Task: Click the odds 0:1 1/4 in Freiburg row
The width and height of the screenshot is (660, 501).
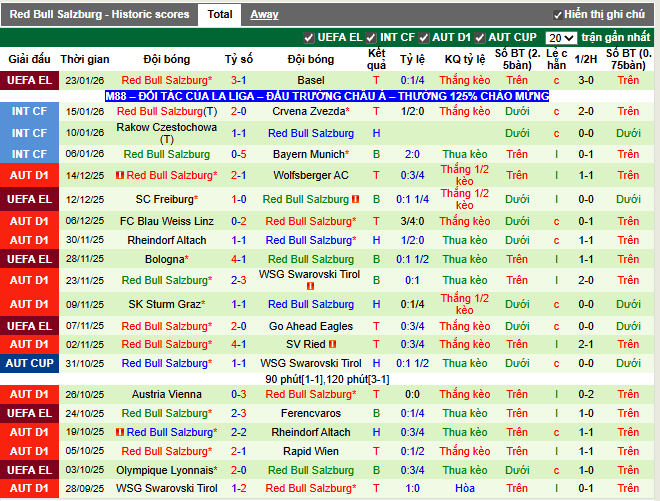Action: pyautogui.click(x=412, y=199)
